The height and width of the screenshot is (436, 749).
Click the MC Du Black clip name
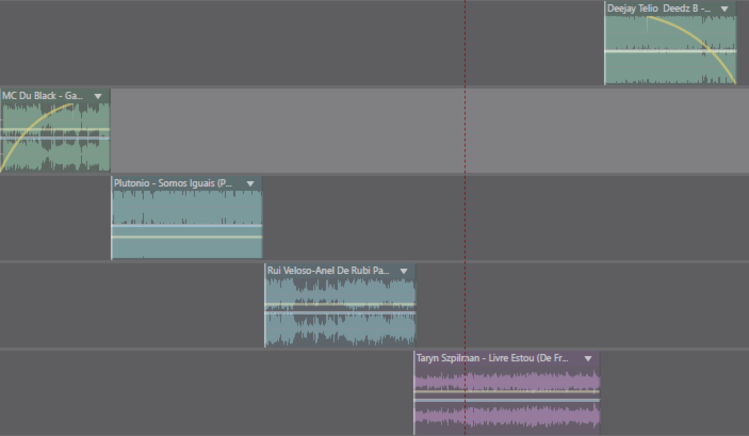point(42,96)
